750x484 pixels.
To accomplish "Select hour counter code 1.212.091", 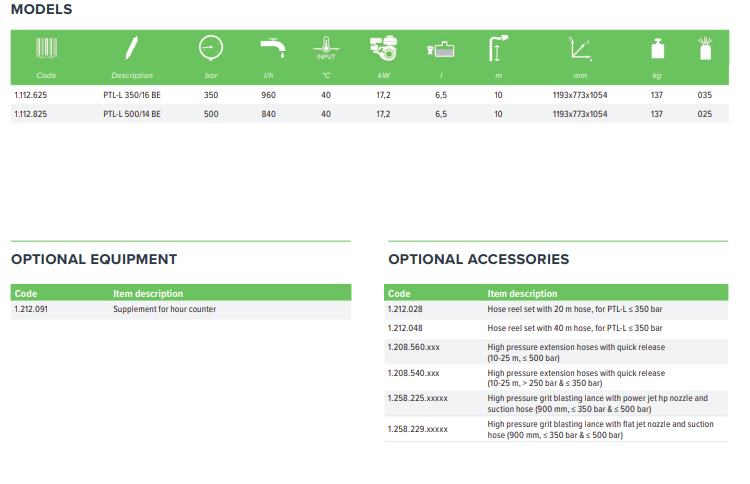I will click(30, 310).
